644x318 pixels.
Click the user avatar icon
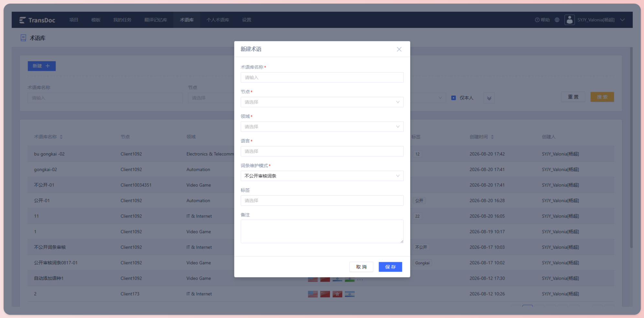(x=570, y=20)
